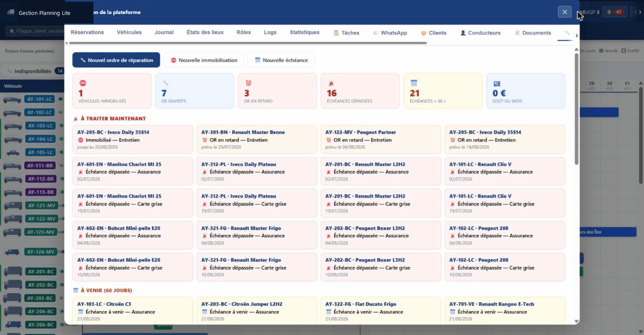Open AY-601-EN Manitou Assurance card
Viewport: 644px width, 335px height.
click(x=133, y=171)
